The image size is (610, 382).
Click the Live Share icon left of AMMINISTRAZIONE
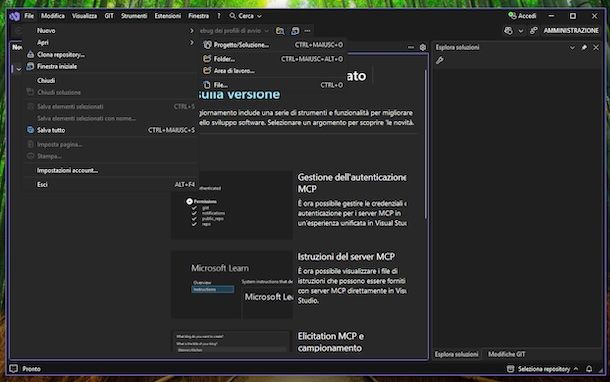pos(533,30)
